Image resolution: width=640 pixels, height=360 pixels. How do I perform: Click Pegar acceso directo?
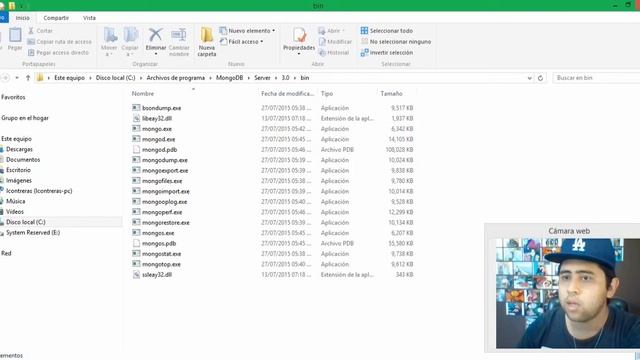click(58, 53)
